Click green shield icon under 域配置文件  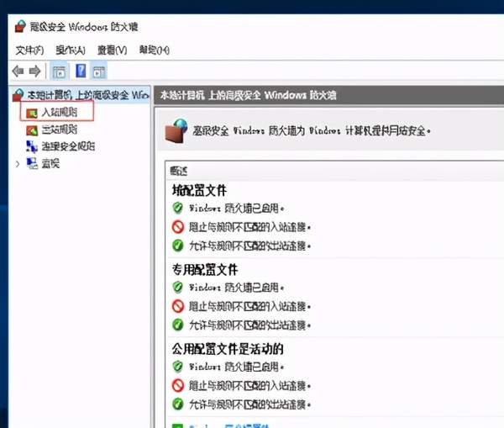pyautogui.click(x=177, y=208)
